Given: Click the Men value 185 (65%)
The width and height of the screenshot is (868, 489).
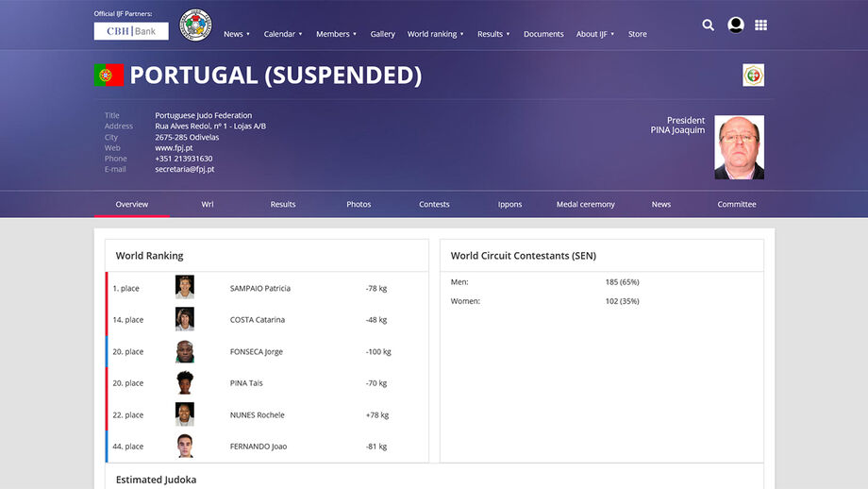Looking at the screenshot, I should (622, 282).
